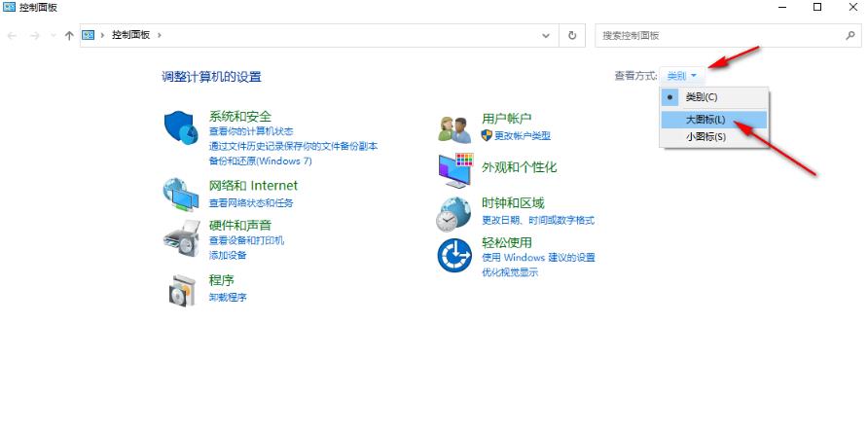The height and width of the screenshot is (430, 868).
Task: Click the search magnifier icon
Action: click(850, 35)
